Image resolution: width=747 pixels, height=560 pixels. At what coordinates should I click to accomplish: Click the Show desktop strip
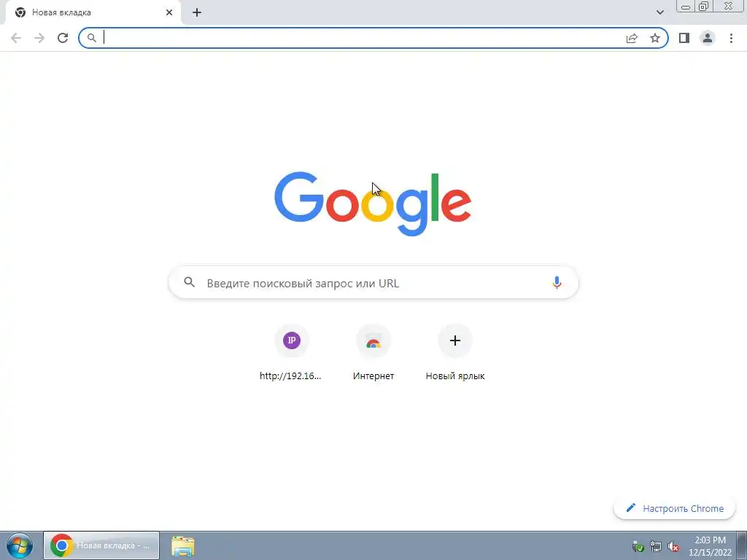[x=742, y=545]
